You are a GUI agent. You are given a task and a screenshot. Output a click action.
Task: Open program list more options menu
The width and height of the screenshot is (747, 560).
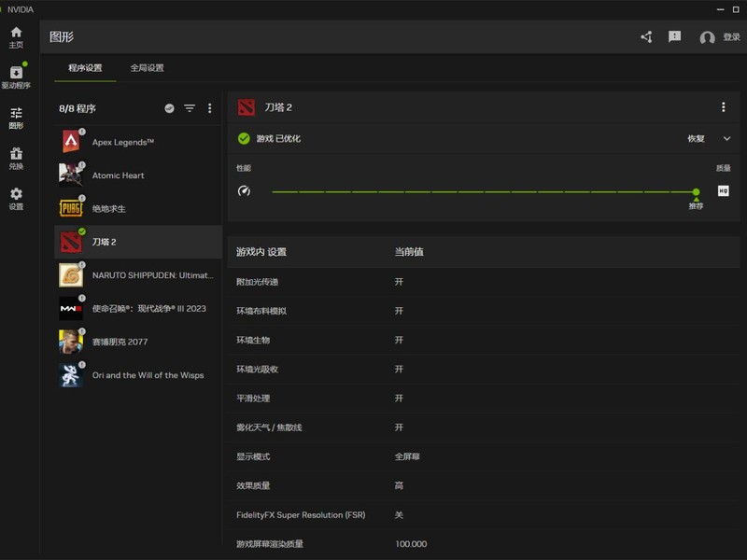(209, 108)
